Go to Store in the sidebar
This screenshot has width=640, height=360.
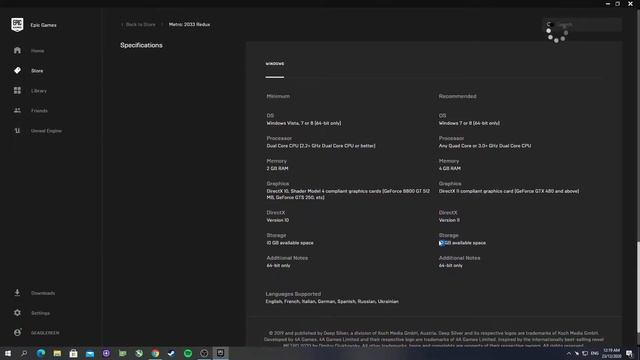tap(37, 71)
